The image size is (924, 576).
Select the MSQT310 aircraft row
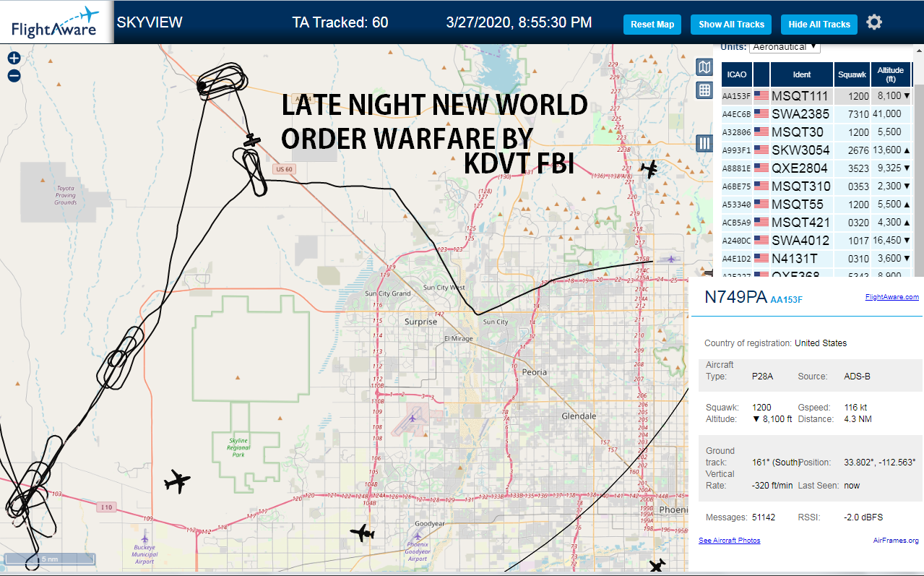coord(816,186)
